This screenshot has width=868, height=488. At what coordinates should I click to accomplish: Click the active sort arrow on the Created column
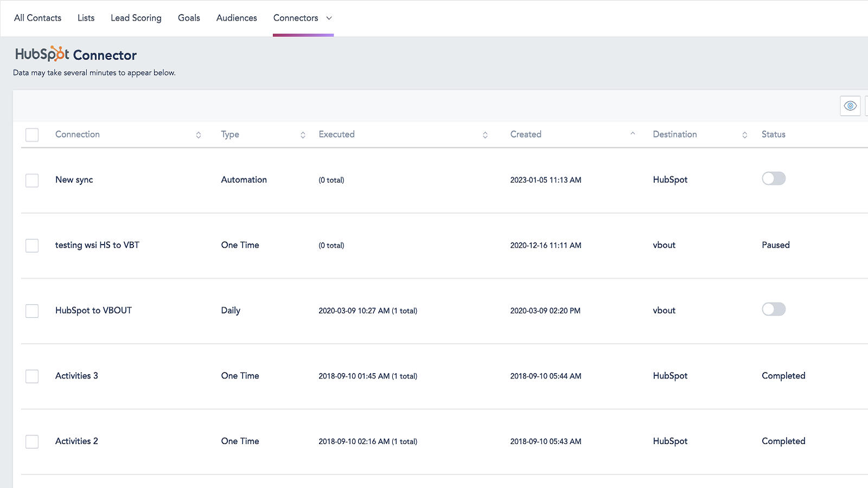click(x=633, y=133)
